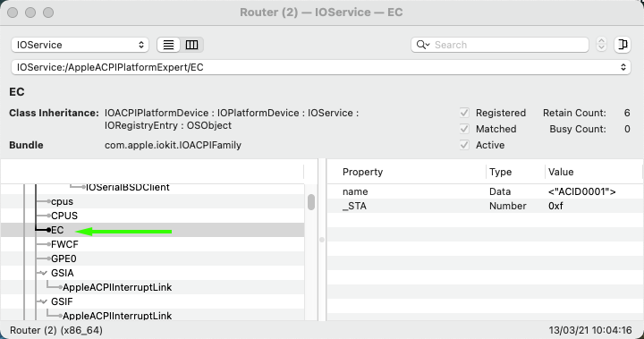The image size is (644, 339).
Task: Toggle the inspector sidebar panel icon
Action: pos(623,45)
